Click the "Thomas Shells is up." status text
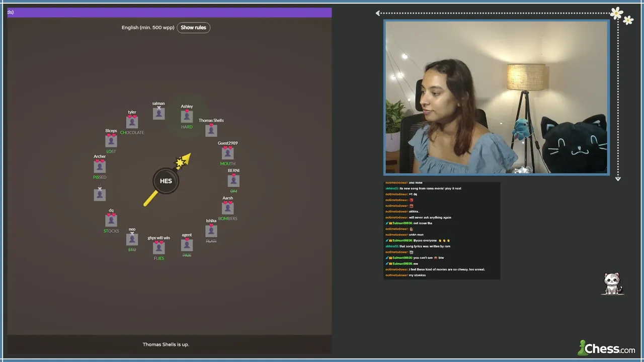This screenshot has width=644, height=362. pos(166,344)
